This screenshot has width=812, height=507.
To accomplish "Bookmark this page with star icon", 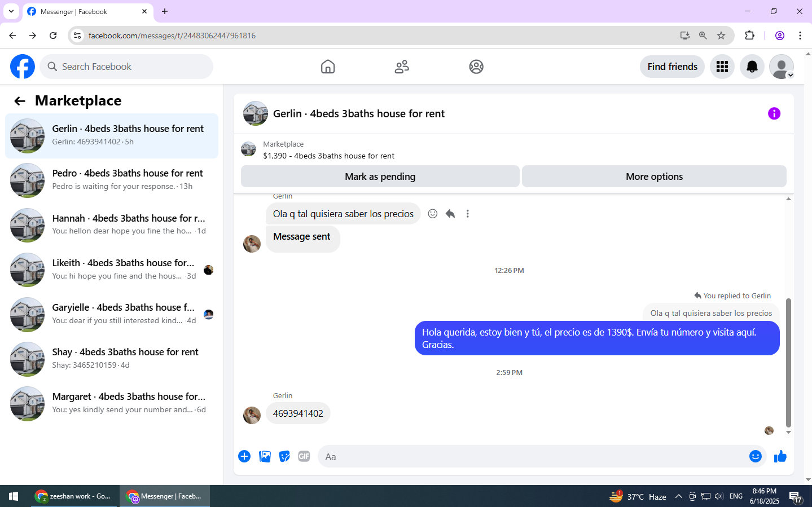I will [x=721, y=36].
